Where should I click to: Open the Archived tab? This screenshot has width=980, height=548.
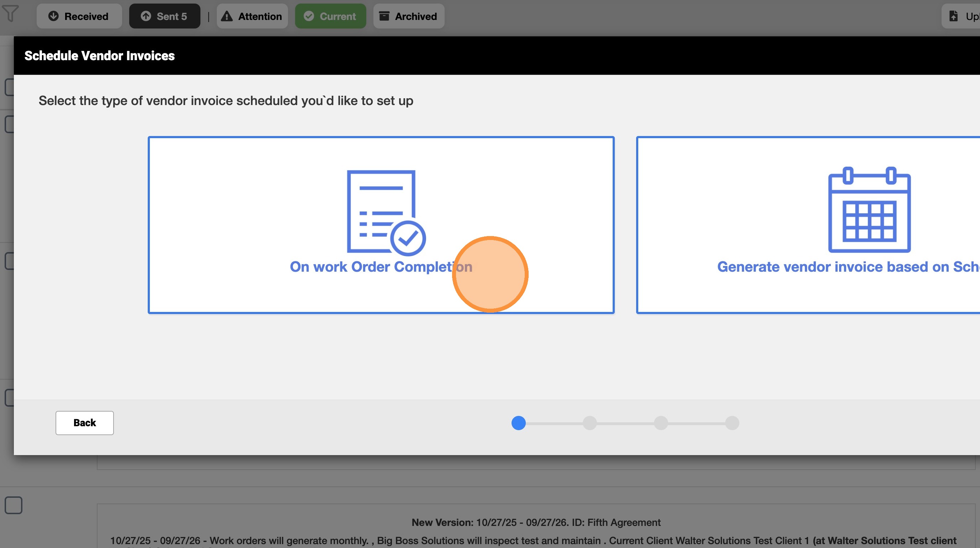coord(409,16)
